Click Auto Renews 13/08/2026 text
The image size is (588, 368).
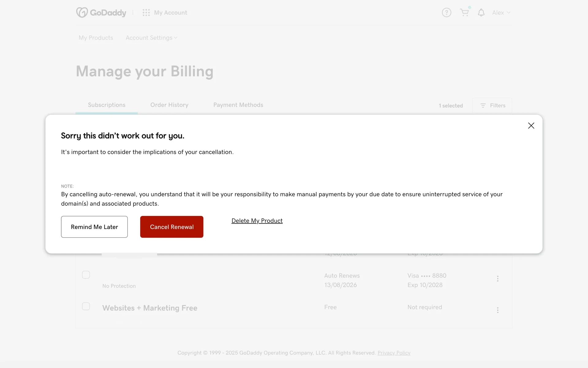(342, 280)
